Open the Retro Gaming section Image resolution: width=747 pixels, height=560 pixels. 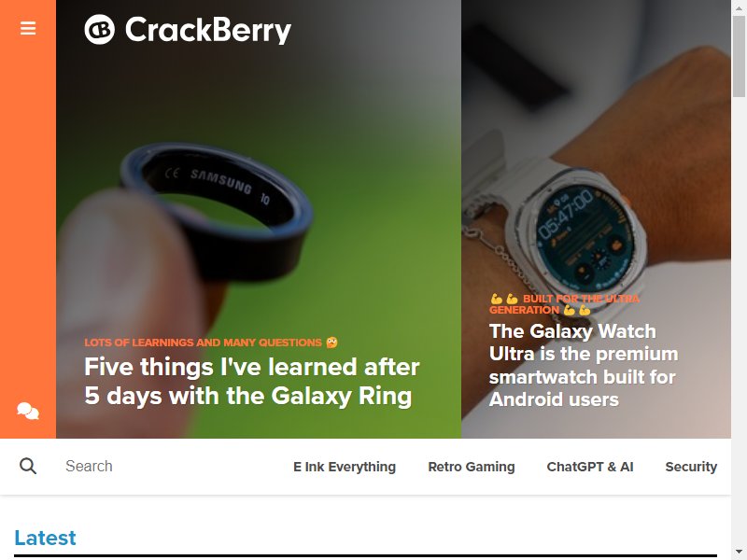tap(472, 467)
